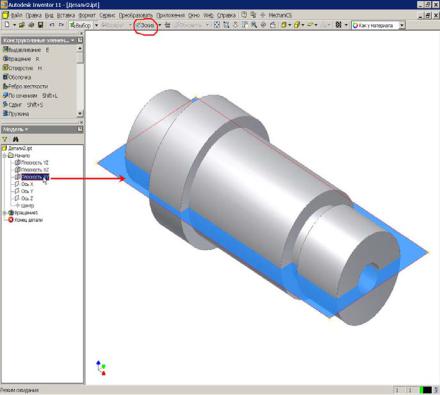Open the Приложения menu

coord(170,15)
